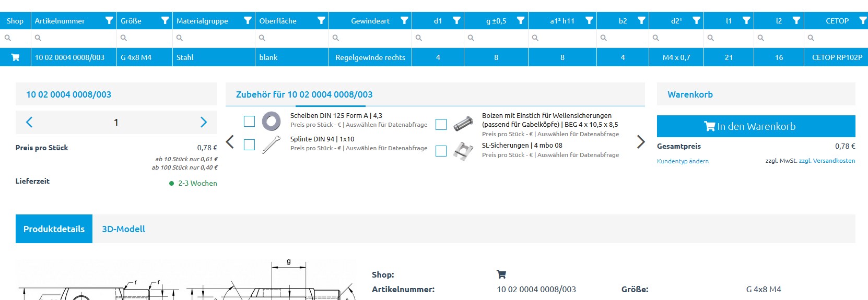Click the CETOP column search field
868x300 pixels.
(836, 38)
